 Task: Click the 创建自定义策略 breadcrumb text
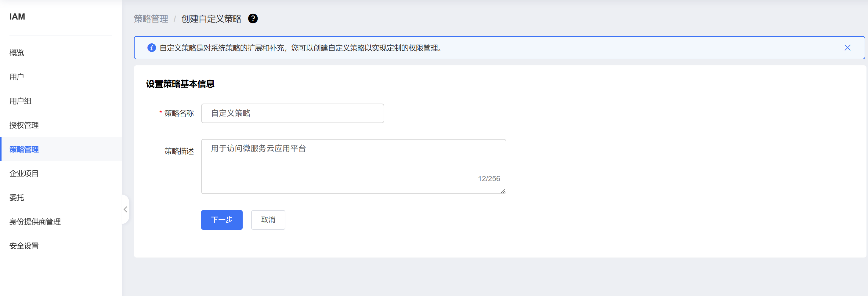coord(211,19)
